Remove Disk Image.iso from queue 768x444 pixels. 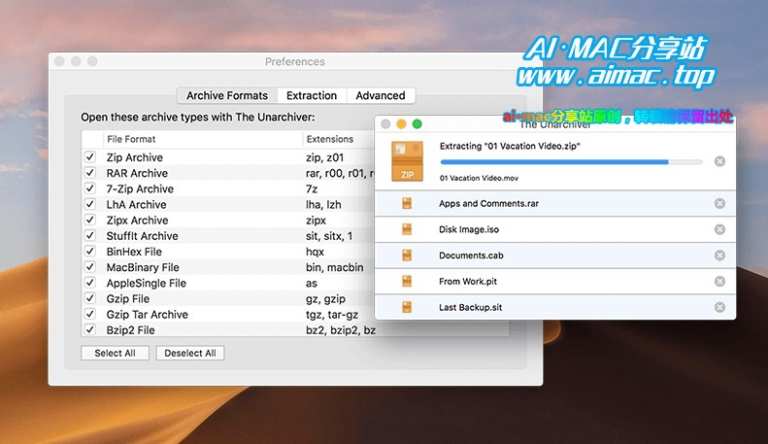[x=720, y=229]
